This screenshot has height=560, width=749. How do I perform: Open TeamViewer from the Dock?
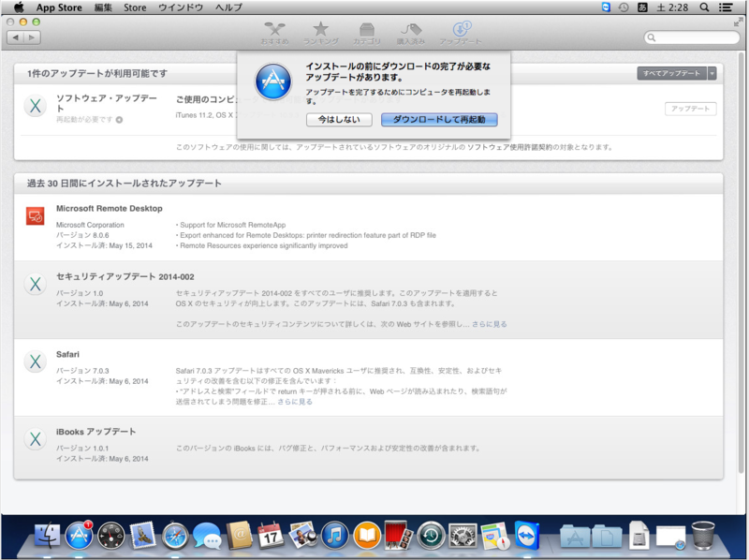click(x=527, y=535)
